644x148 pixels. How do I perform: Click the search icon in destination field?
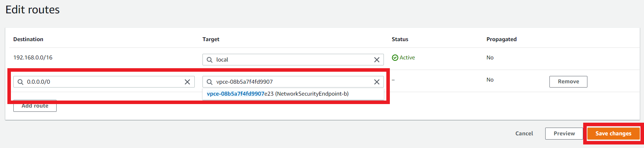(x=20, y=82)
